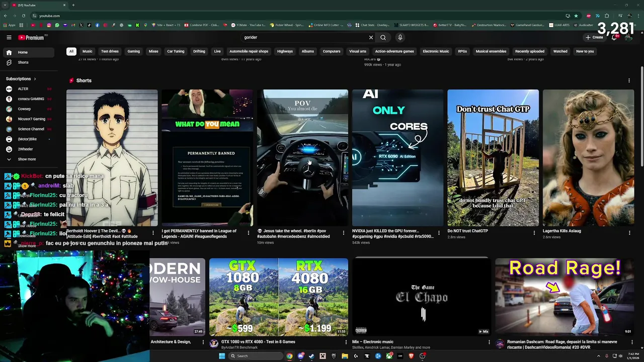Select the 'Gaming' filter chip
Viewport: 644px width, 362px height.
tap(133, 51)
